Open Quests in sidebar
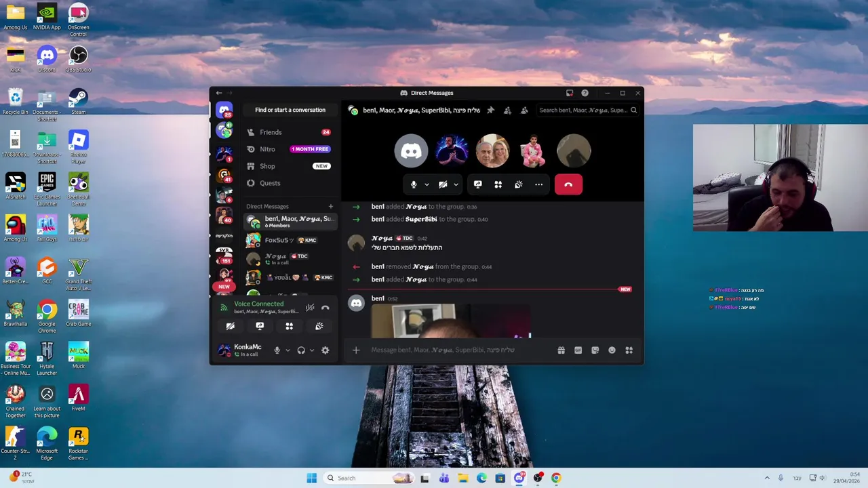This screenshot has height=488, width=868. coord(289,183)
